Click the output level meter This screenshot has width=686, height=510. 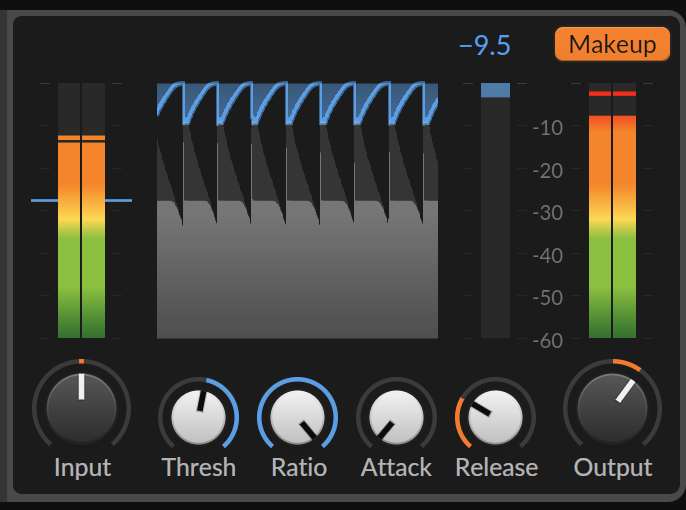[612, 210]
